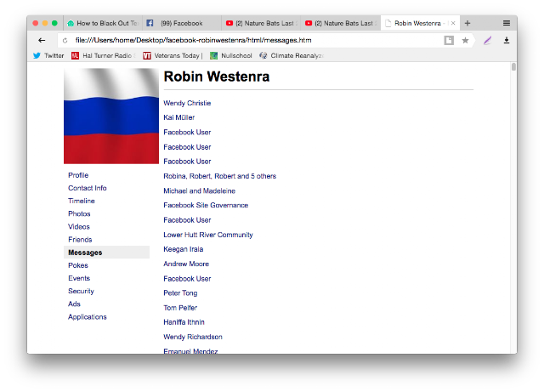544x392 pixels.
Task: Open Andrew Moore message thread
Action: click(x=186, y=264)
